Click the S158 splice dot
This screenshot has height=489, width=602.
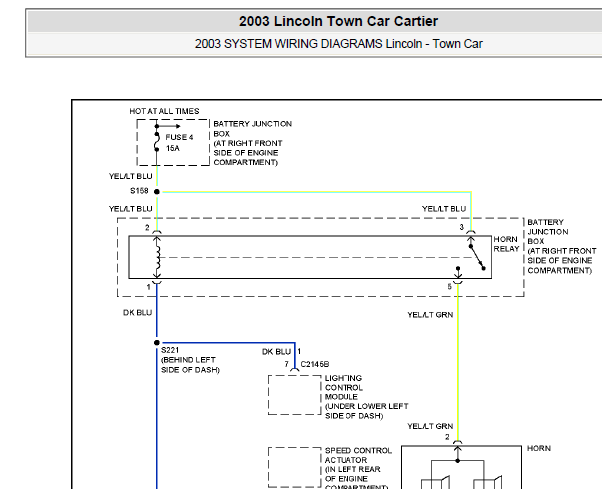157,192
